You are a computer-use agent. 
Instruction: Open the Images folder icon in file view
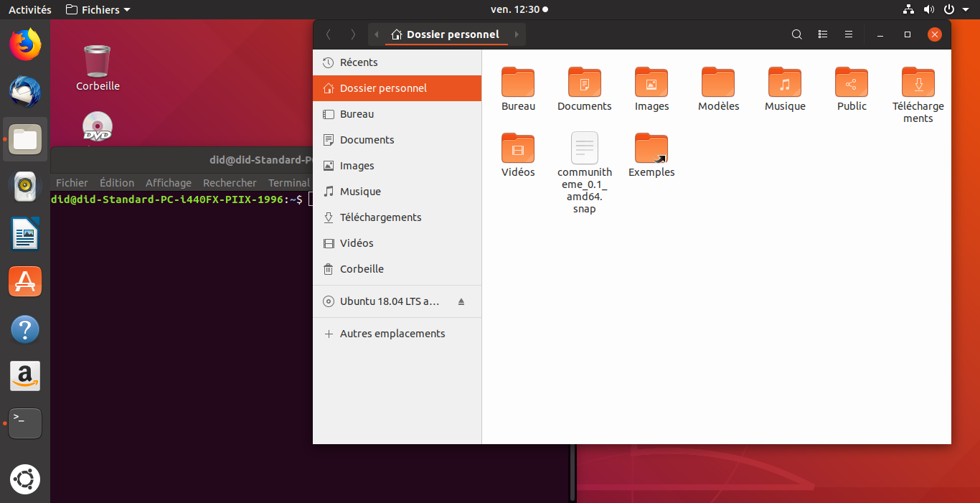point(651,89)
